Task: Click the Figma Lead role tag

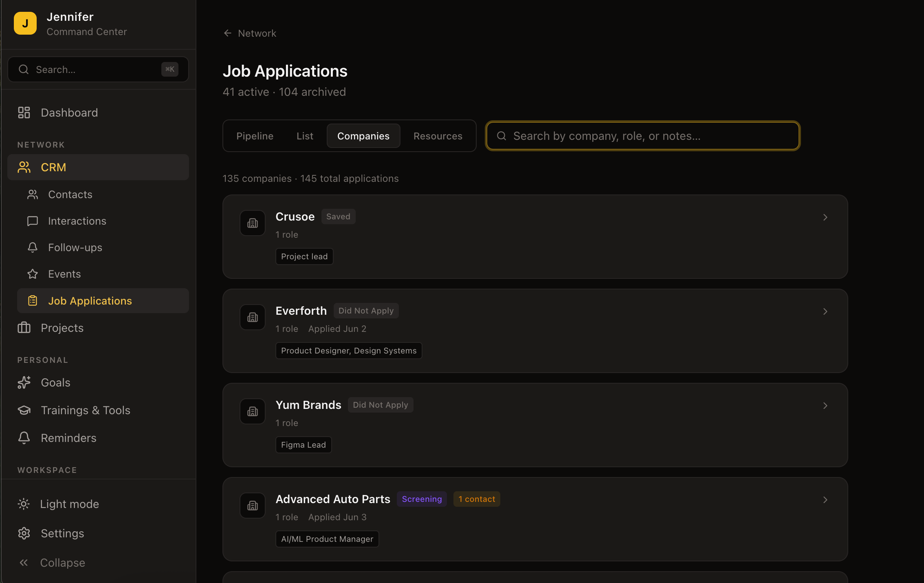Action: (x=304, y=445)
